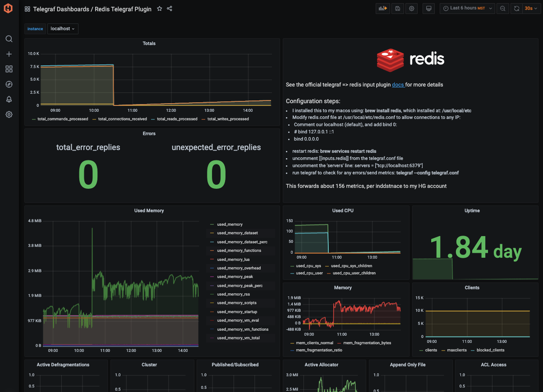
Task: Open the Clients panel title menu
Action: click(472, 287)
